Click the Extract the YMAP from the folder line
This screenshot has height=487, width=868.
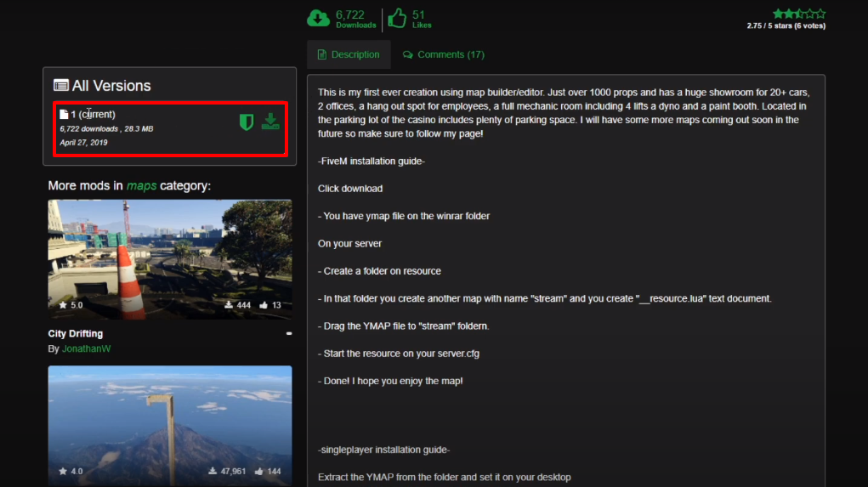[444, 477]
